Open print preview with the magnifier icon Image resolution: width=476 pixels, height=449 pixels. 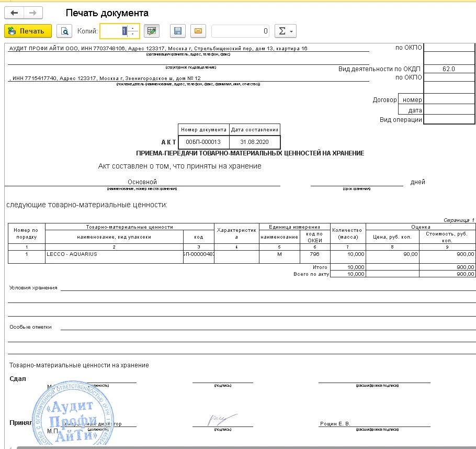64,31
